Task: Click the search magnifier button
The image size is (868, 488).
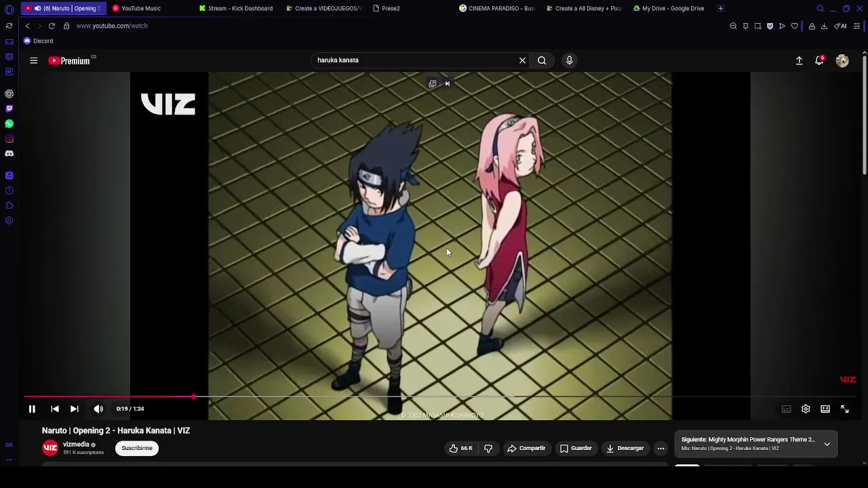Action: tap(542, 60)
